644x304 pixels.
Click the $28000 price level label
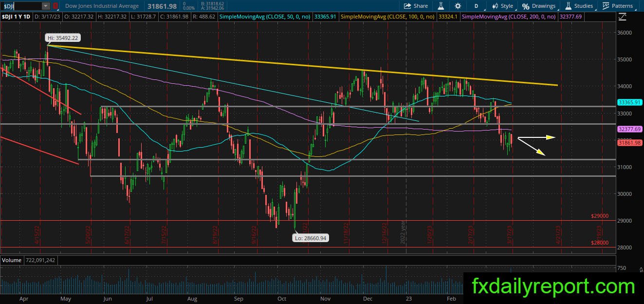click(x=600, y=243)
